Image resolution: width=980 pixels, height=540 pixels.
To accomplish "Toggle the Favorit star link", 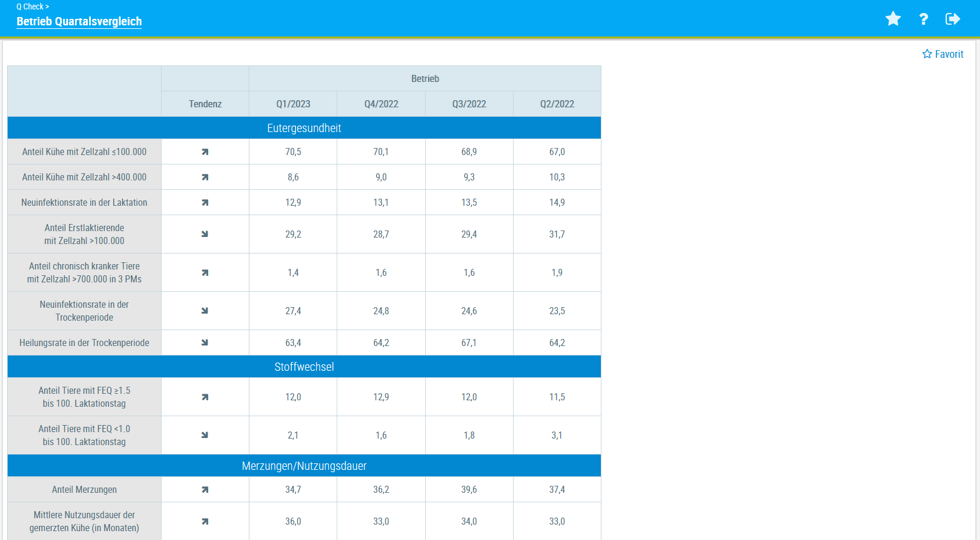I will (942, 54).
